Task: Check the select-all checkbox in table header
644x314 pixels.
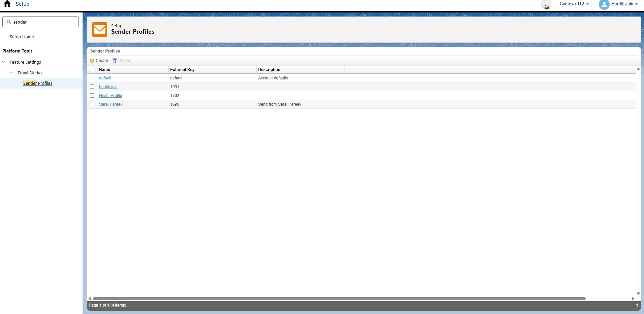Action: point(92,70)
